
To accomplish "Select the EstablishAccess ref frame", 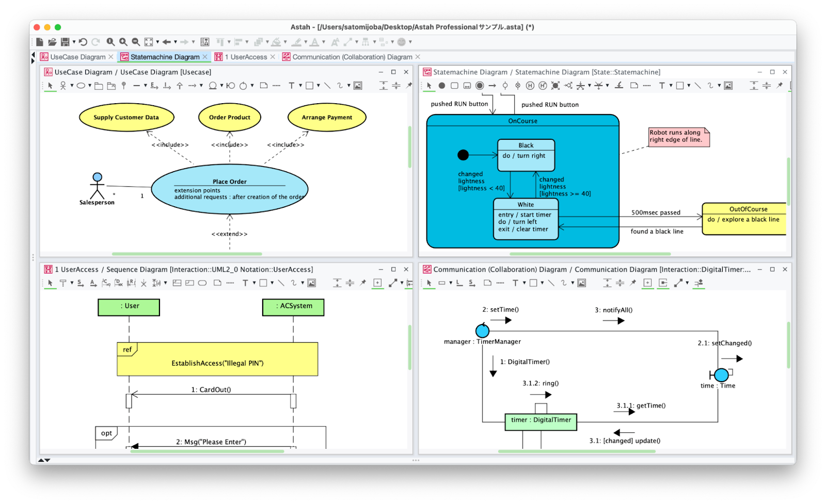I will [217, 359].
